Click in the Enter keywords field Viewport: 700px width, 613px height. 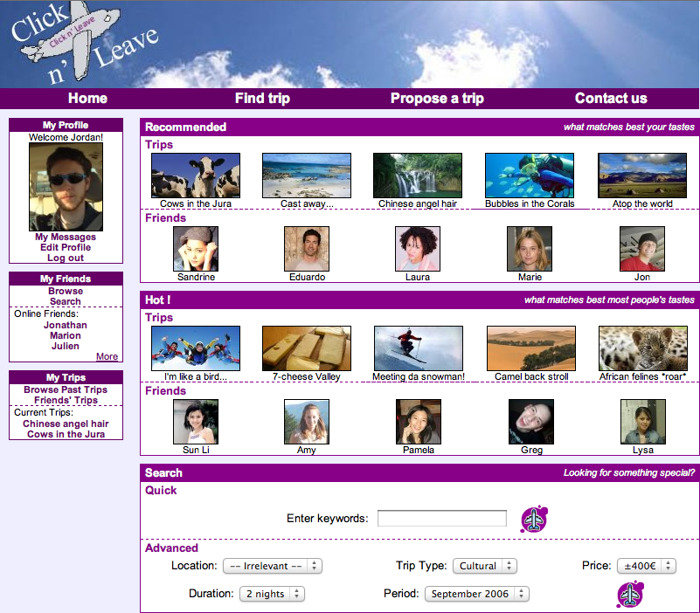(441, 519)
